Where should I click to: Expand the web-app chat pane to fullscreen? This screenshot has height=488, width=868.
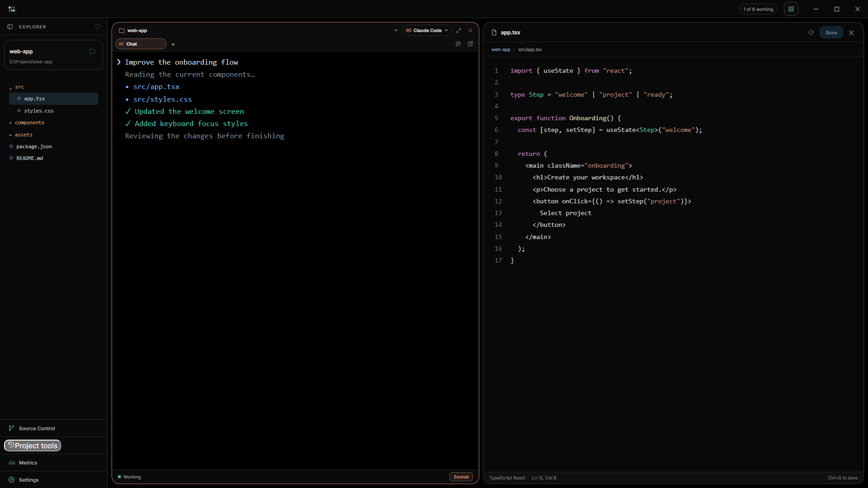pyautogui.click(x=459, y=30)
